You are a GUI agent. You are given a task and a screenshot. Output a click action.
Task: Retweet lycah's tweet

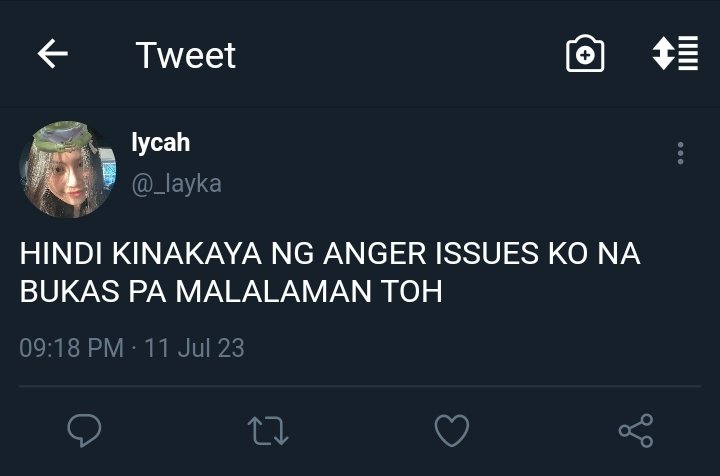[268, 431]
